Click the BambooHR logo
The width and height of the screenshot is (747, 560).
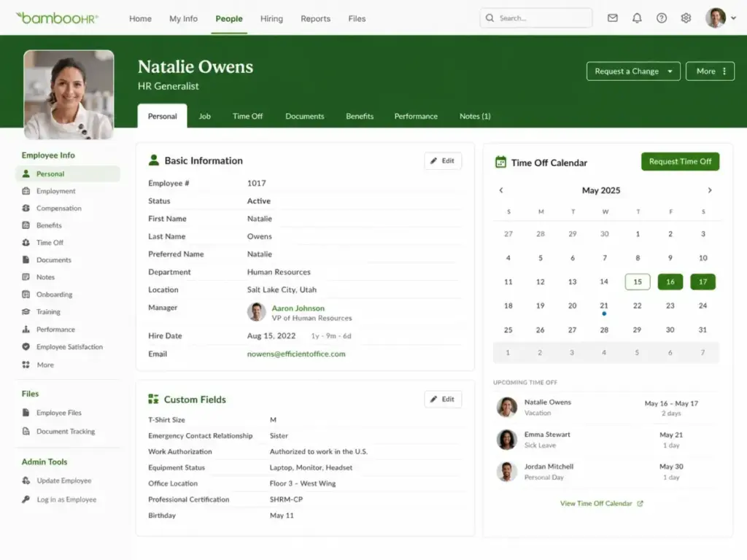(57, 18)
